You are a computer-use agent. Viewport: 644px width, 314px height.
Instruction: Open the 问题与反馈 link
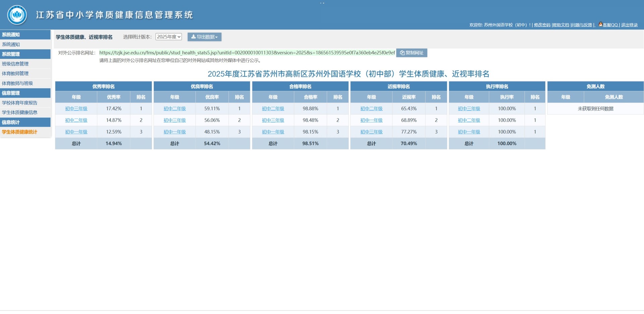click(x=582, y=25)
